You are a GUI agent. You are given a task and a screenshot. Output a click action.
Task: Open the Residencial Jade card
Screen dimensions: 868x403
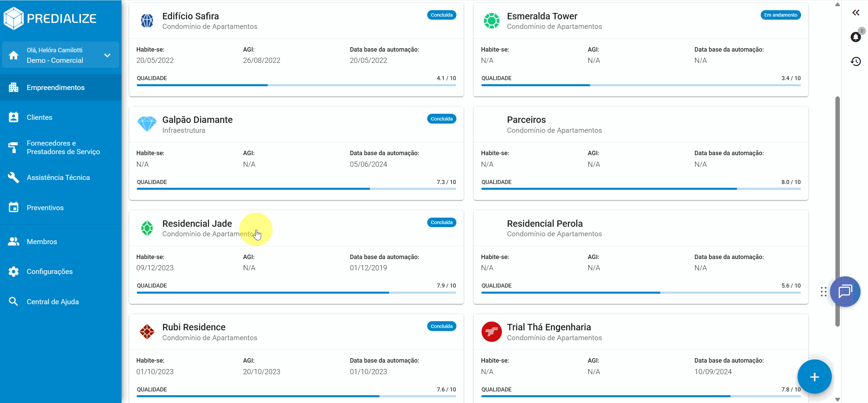tap(197, 223)
